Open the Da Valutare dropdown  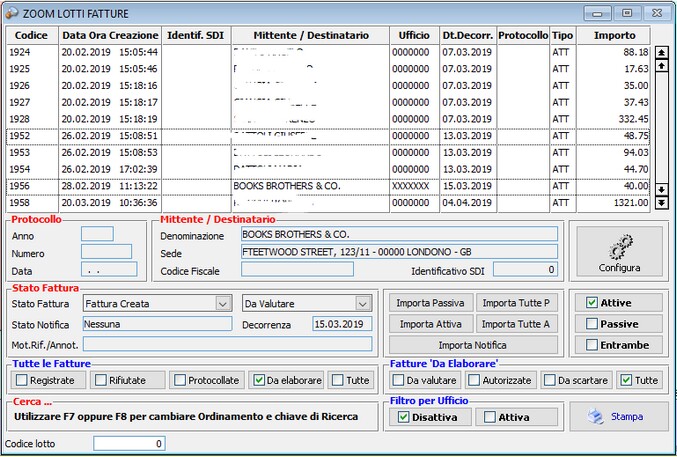click(x=363, y=304)
